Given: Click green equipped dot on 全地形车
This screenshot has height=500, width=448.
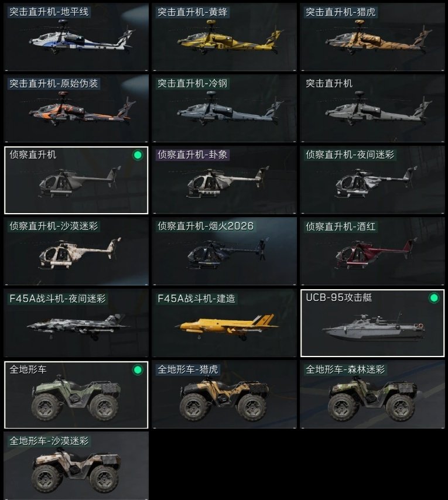Looking at the screenshot, I should point(138,370).
